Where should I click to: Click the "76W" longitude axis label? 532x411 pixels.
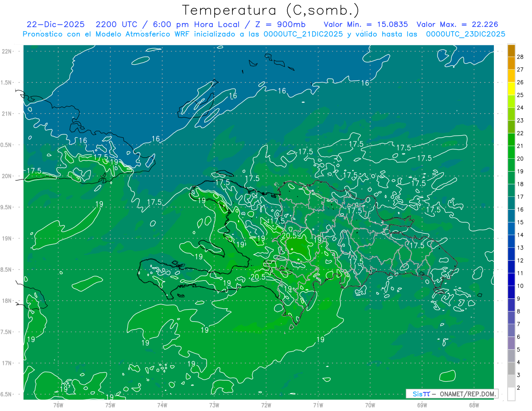coord(58,405)
